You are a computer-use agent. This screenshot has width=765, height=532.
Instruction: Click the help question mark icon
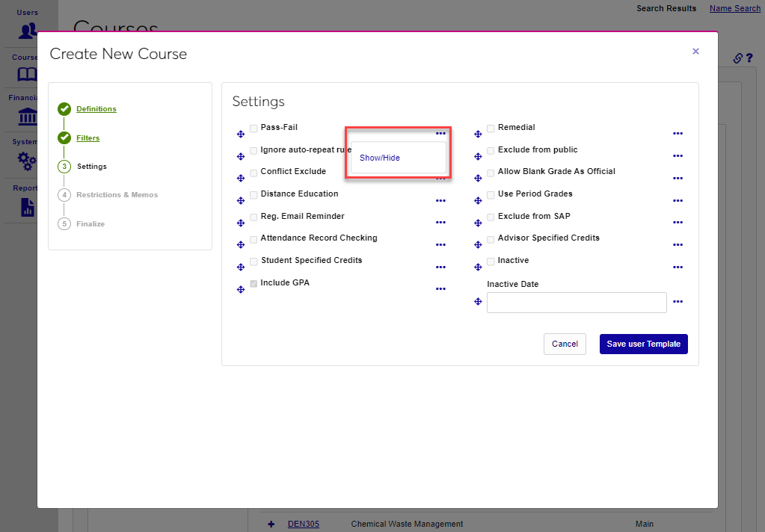click(749, 58)
